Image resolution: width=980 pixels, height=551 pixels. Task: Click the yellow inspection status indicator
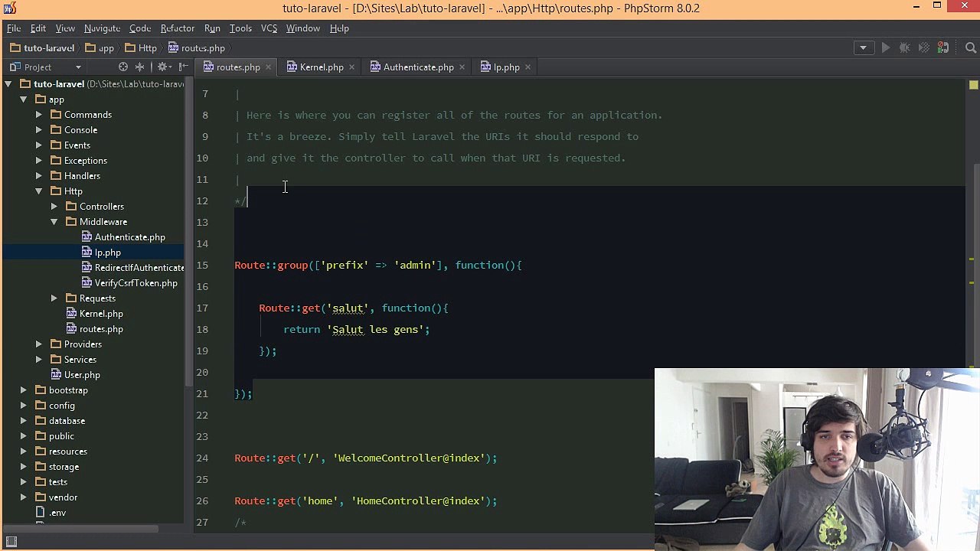click(974, 85)
